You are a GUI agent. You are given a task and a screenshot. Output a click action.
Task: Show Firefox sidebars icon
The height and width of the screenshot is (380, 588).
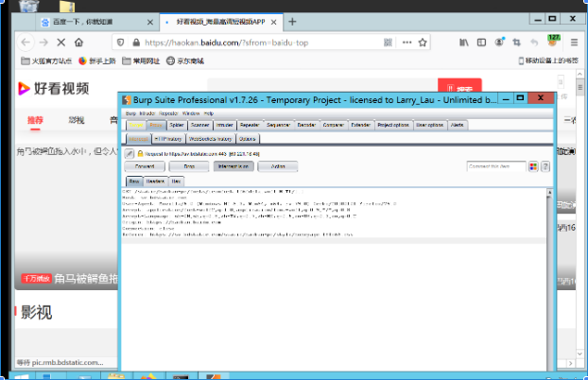481,43
